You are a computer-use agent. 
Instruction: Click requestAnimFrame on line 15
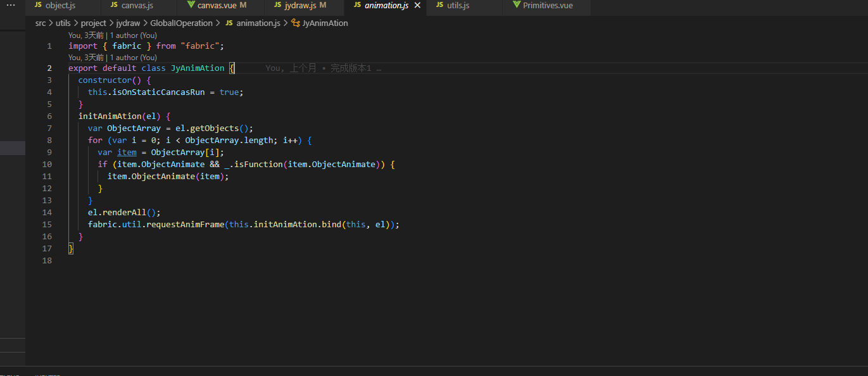click(186, 225)
